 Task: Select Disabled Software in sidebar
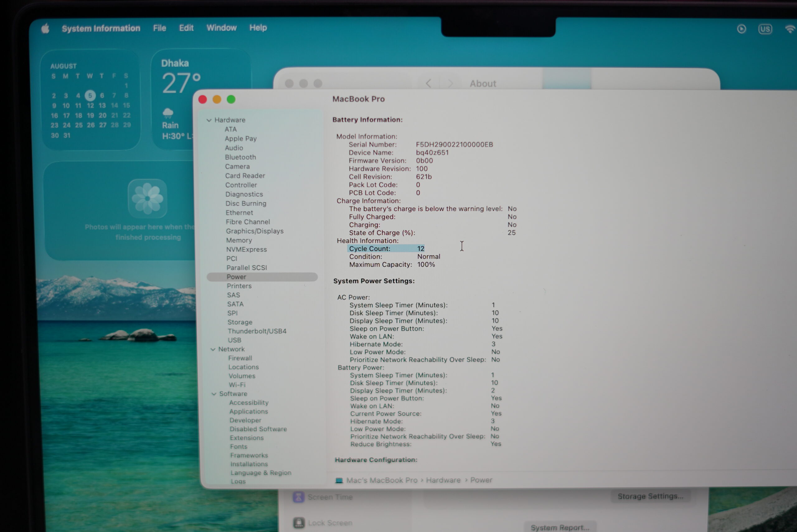(258, 429)
